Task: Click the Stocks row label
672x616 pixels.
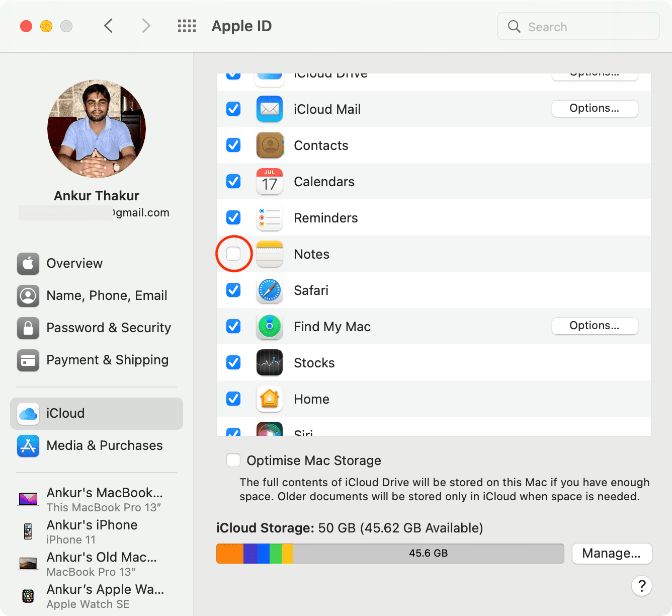Action: (x=314, y=363)
